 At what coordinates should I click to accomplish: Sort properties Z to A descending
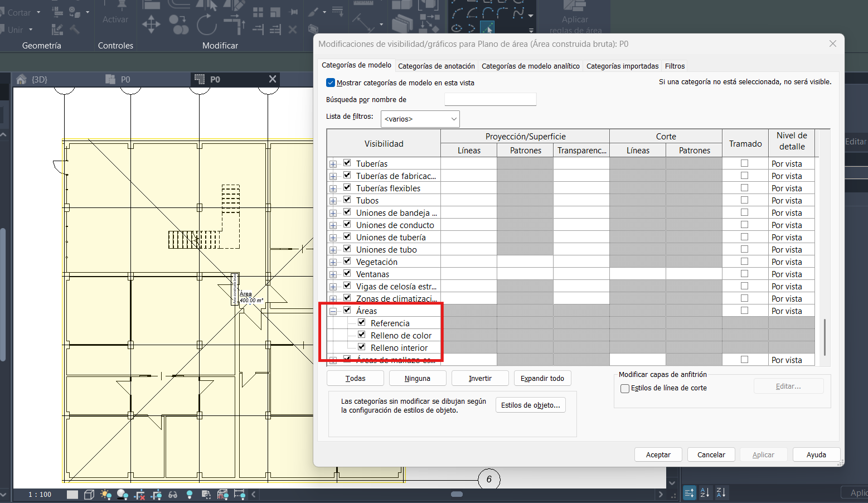point(721,492)
